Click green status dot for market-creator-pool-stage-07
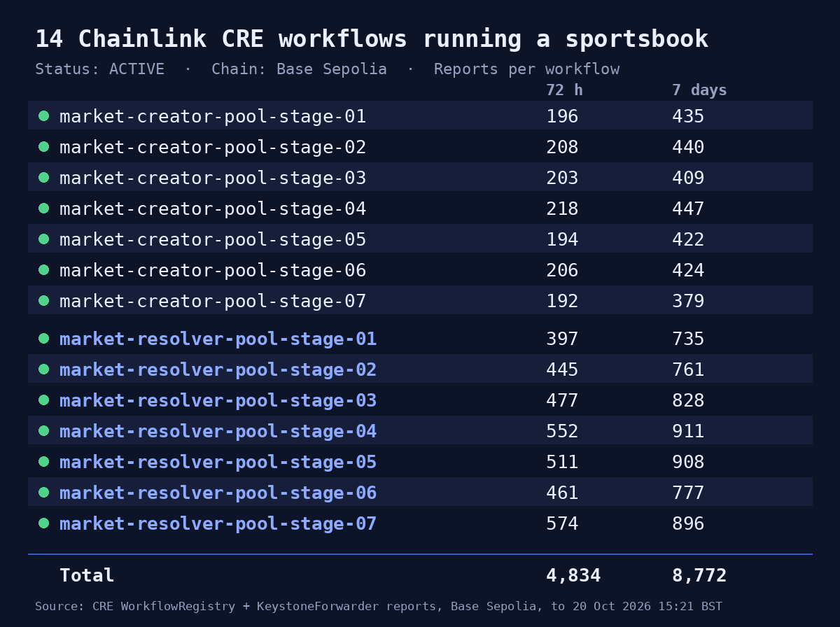The image size is (840, 627). [x=43, y=300]
